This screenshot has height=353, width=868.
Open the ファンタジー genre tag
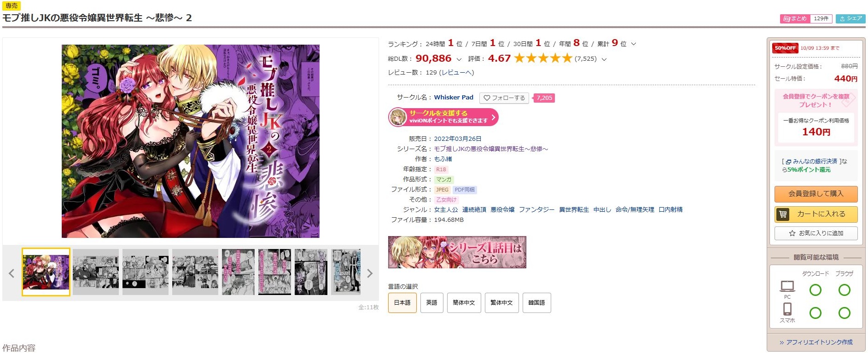(x=536, y=210)
